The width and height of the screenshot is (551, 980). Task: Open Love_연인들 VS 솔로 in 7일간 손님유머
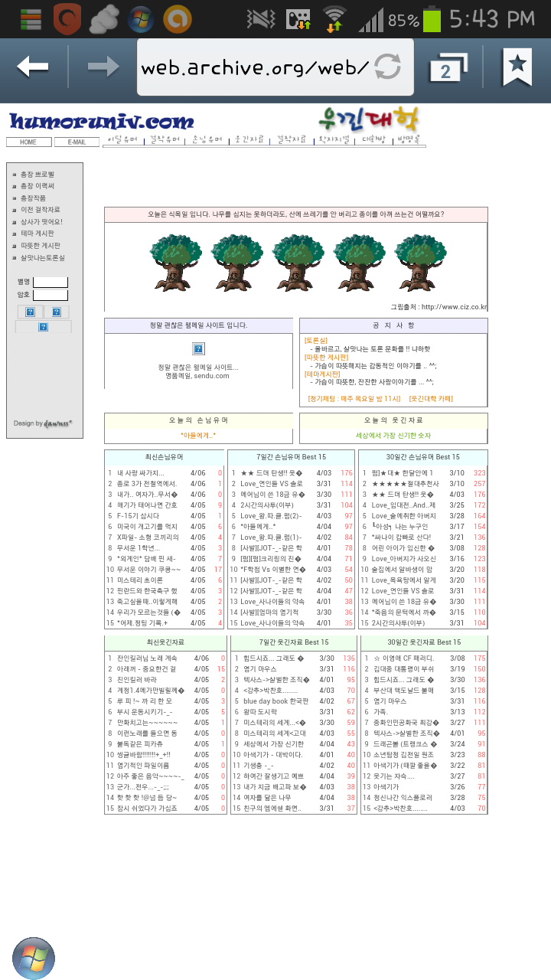pos(272,484)
